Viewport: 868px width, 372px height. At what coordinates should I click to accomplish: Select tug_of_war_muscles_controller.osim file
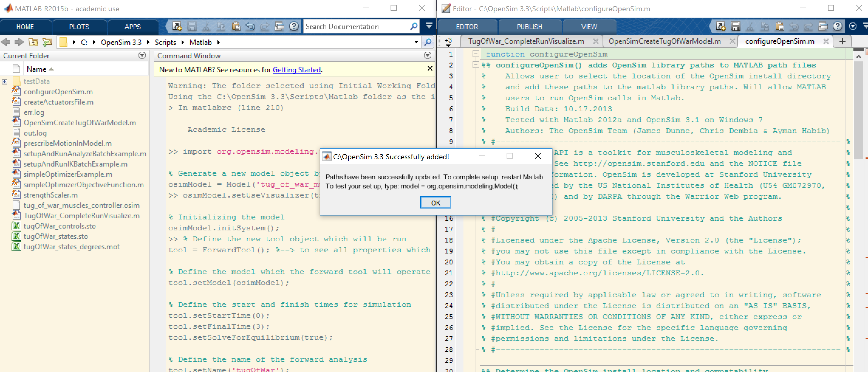pos(81,205)
